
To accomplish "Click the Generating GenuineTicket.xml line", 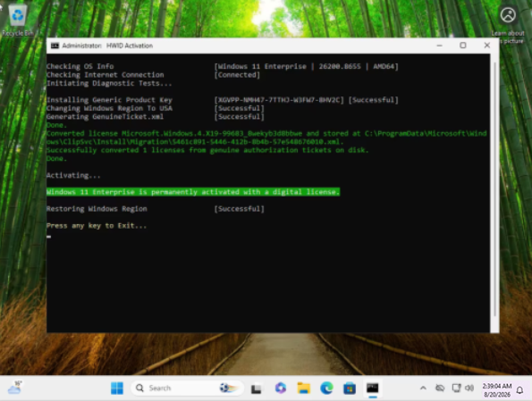I will [x=156, y=117].
